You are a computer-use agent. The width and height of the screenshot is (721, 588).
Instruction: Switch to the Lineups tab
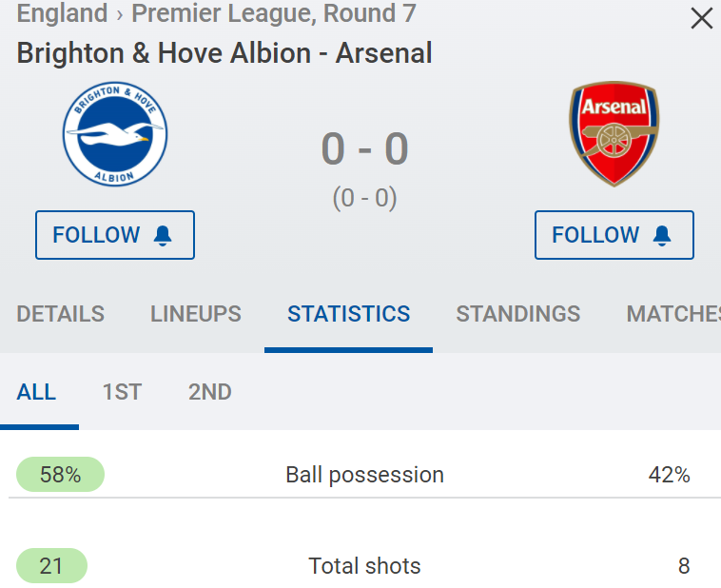click(x=196, y=314)
